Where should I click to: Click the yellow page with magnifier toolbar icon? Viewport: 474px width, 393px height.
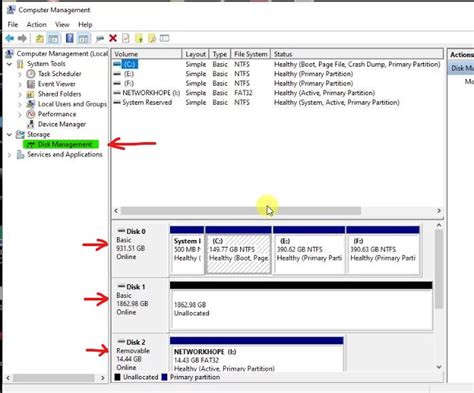coord(152,38)
